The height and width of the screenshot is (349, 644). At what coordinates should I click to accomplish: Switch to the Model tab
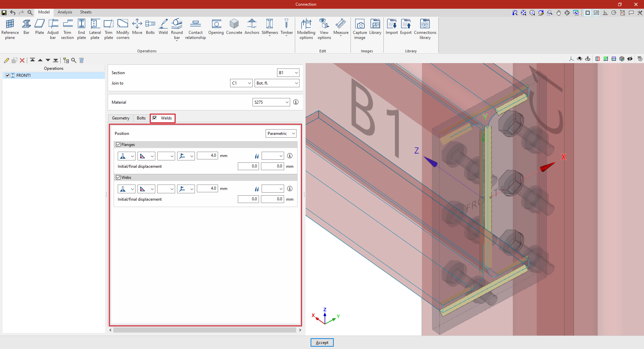[x=44, y=12]
